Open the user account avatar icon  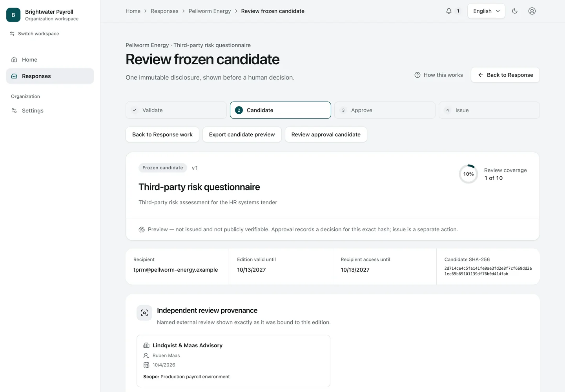[532, 11]
